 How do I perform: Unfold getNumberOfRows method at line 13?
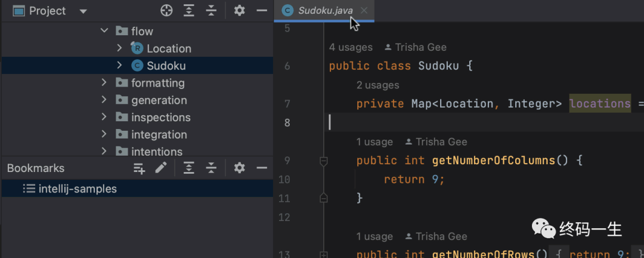(324, 255)
